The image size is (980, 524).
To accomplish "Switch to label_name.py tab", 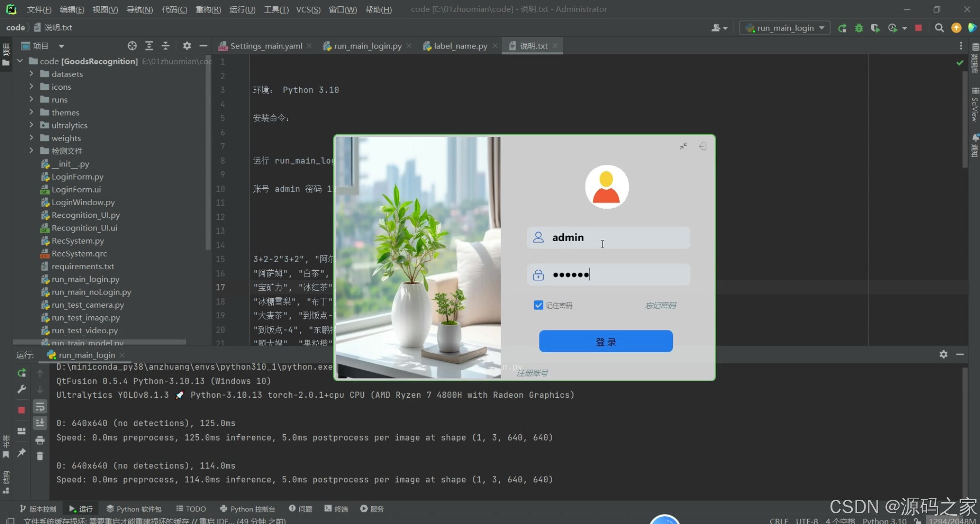I will pyautogui.click(x=460, y=46).
